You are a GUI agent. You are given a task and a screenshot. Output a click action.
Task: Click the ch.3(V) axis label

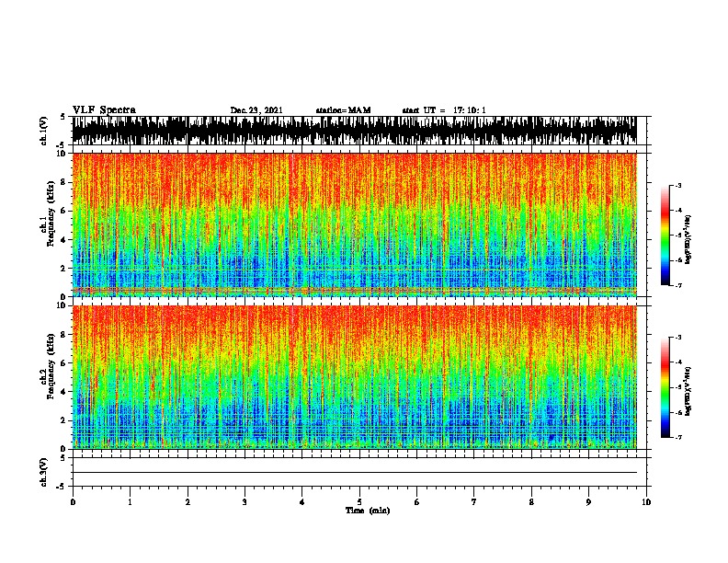point(44,472)
